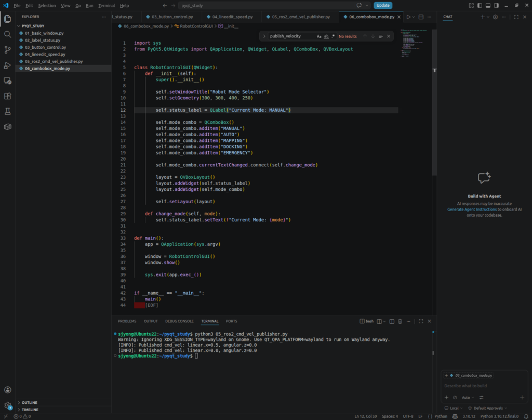Open the Manage gear in activity bar
Viewport: 532px width, 420px height.
(7, 405)
